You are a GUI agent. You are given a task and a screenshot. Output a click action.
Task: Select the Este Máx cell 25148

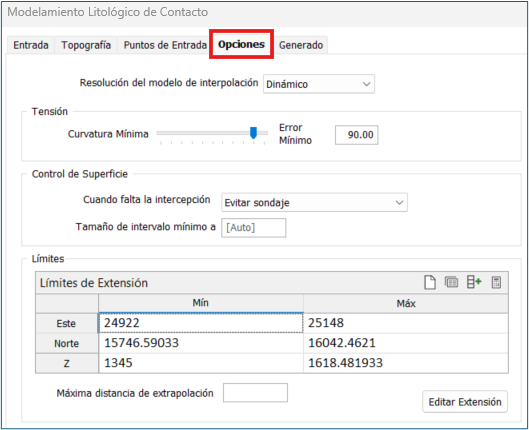tap(406, 323)
